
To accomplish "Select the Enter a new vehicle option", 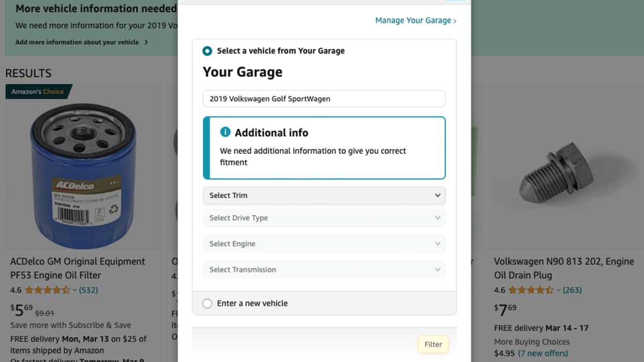I will tap(207, 303).
